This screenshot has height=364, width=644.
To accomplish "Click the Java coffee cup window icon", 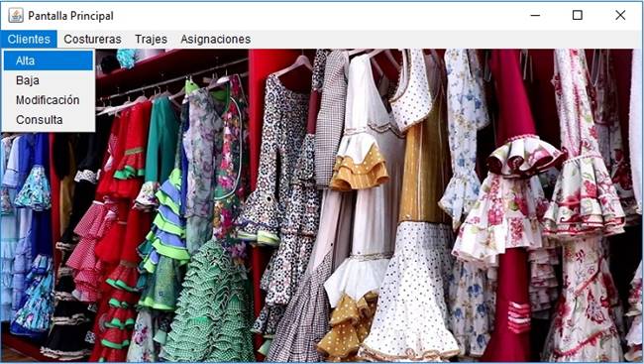I will (16, 16).
